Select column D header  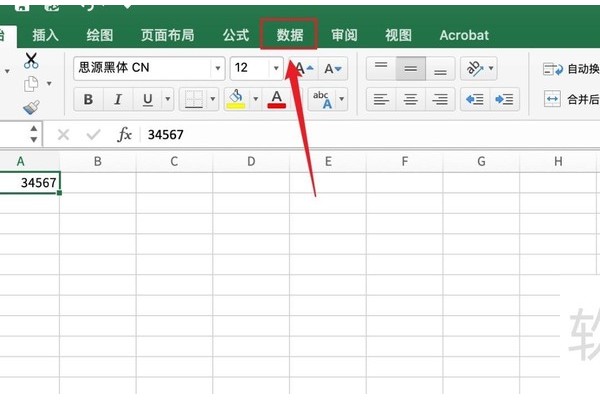(x=251, y=162)
